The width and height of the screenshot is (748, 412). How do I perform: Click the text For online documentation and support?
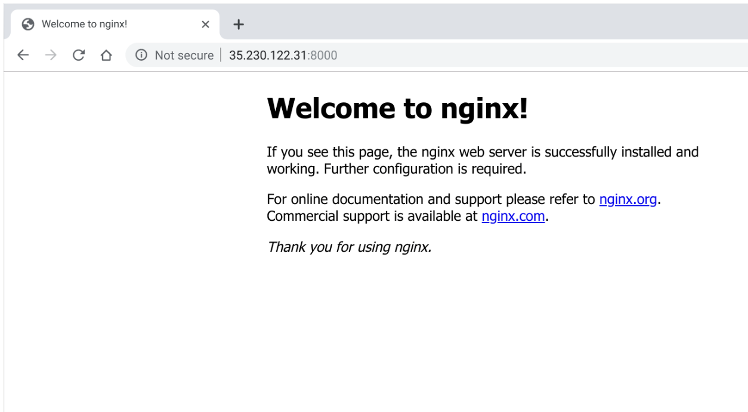(384, 199)
